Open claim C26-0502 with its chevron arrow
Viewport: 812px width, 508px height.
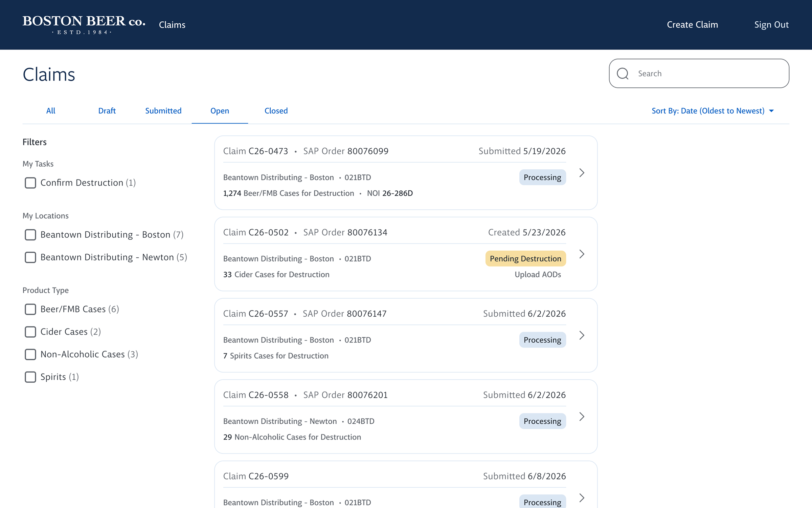582,254
